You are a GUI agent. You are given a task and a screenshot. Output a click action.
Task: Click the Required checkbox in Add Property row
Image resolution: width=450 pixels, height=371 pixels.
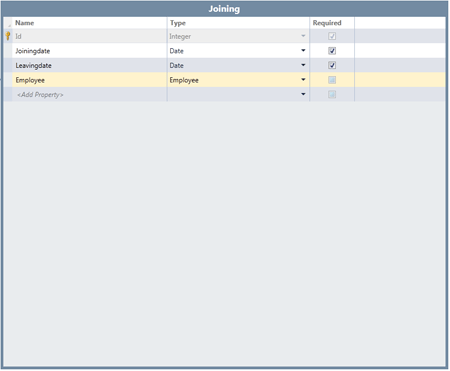pos(332,95)
